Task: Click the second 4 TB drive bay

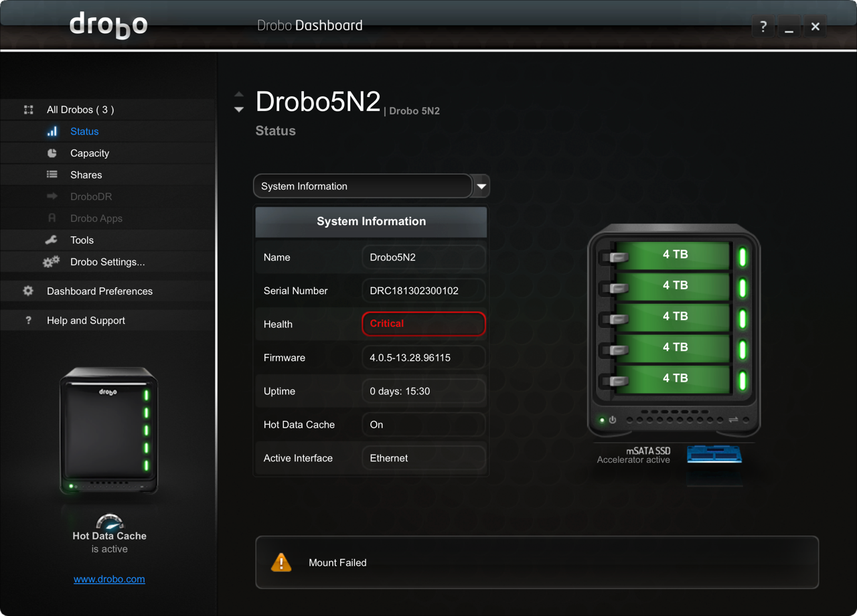Action: click(x=672, y=286)
